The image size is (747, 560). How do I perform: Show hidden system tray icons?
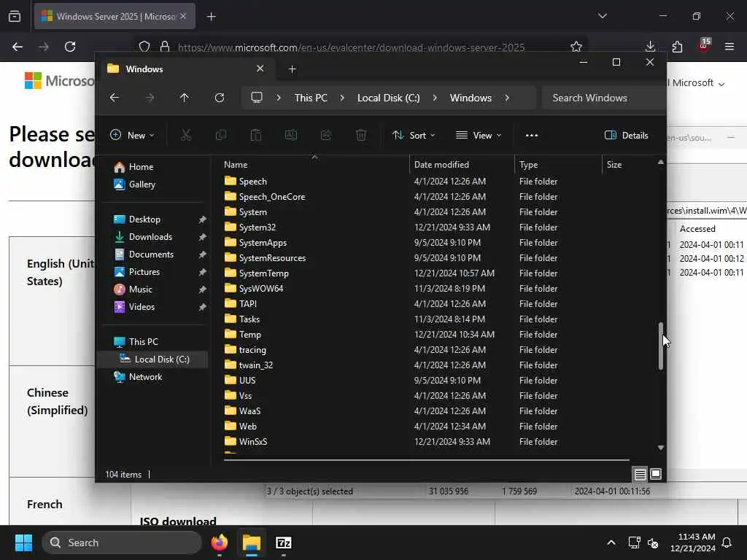611,542
